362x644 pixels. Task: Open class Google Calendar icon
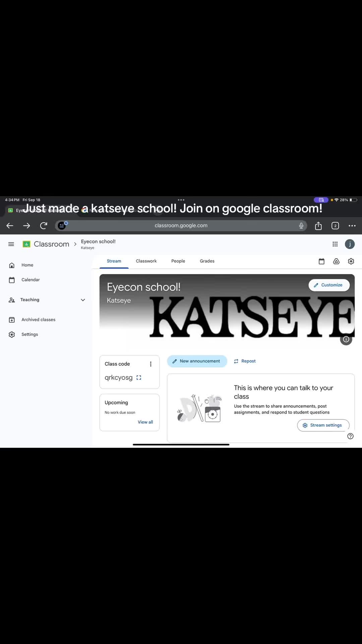point(321,261)
